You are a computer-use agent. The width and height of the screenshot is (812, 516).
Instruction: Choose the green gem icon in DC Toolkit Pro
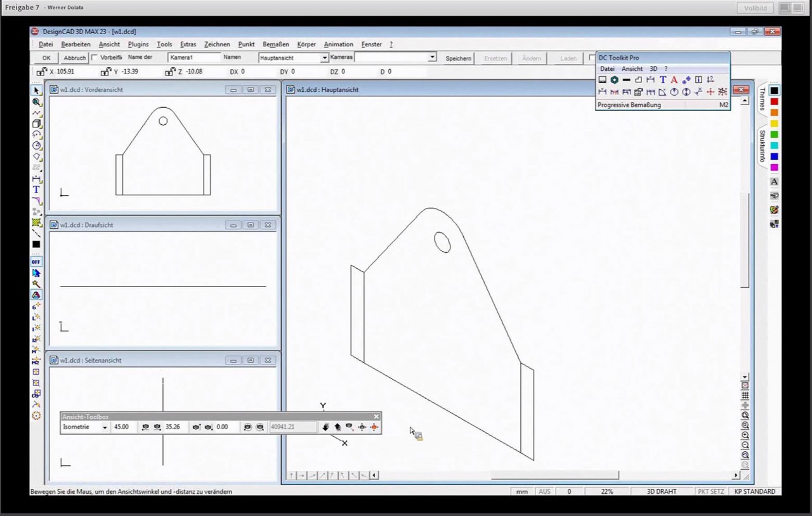tap(615, 80)
